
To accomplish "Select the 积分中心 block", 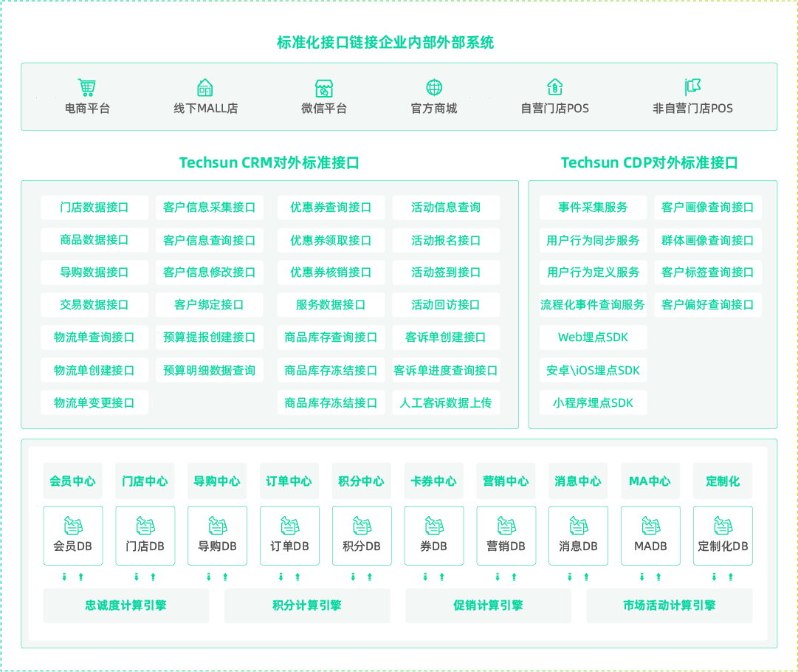I will [362, 481].
